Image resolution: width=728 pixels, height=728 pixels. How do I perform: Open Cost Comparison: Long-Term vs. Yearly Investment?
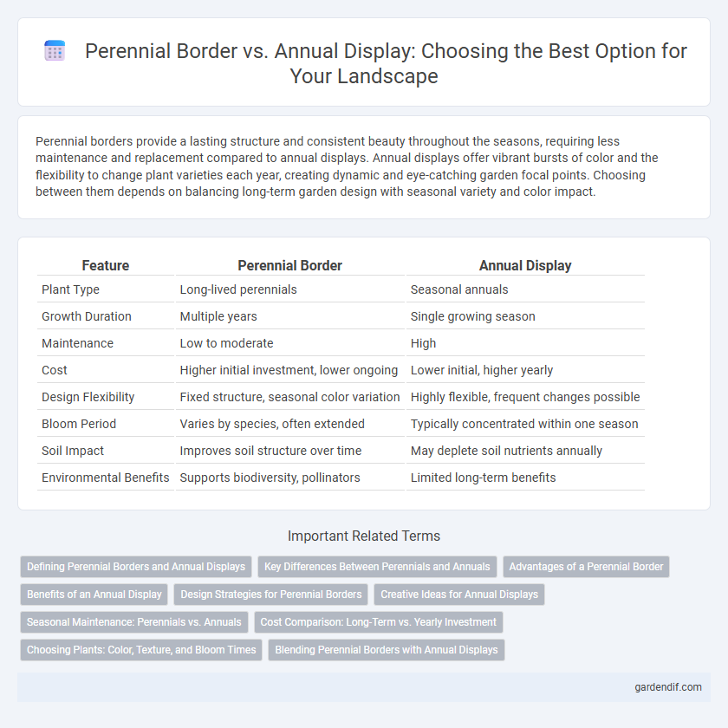[379, 622]
